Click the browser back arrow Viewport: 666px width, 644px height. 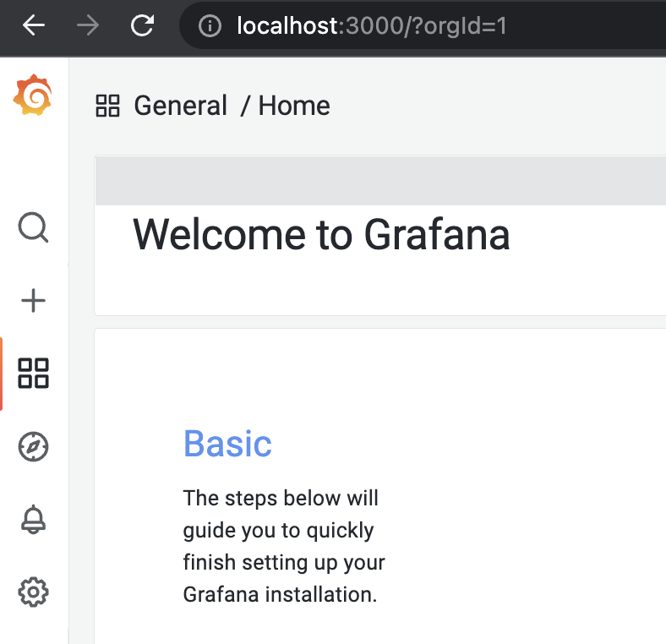(x=34, y=25)
